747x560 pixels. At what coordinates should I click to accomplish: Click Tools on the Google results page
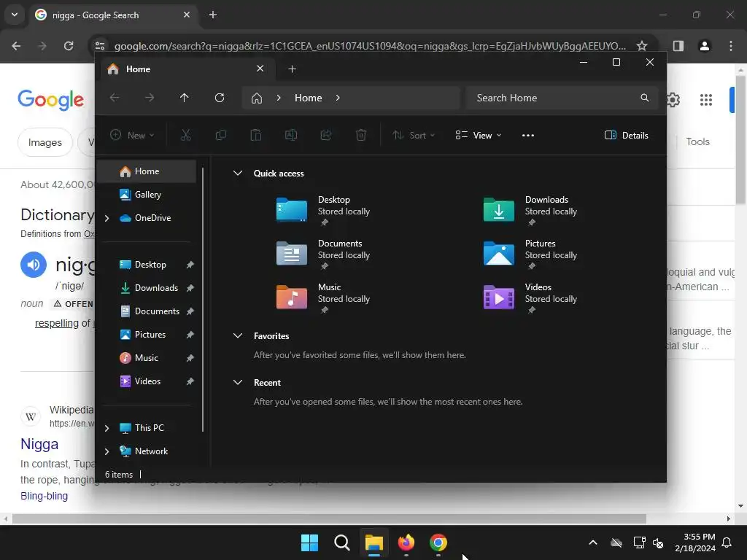pos(697,141)
